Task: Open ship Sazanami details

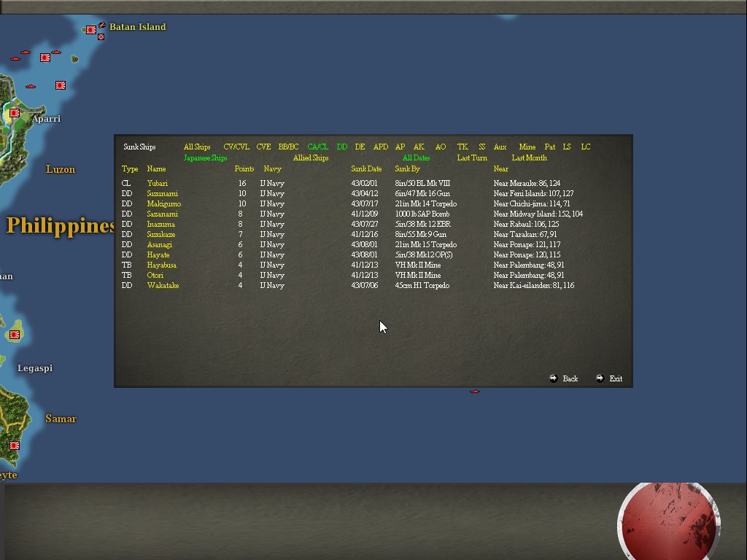Action: coord(163,214)
